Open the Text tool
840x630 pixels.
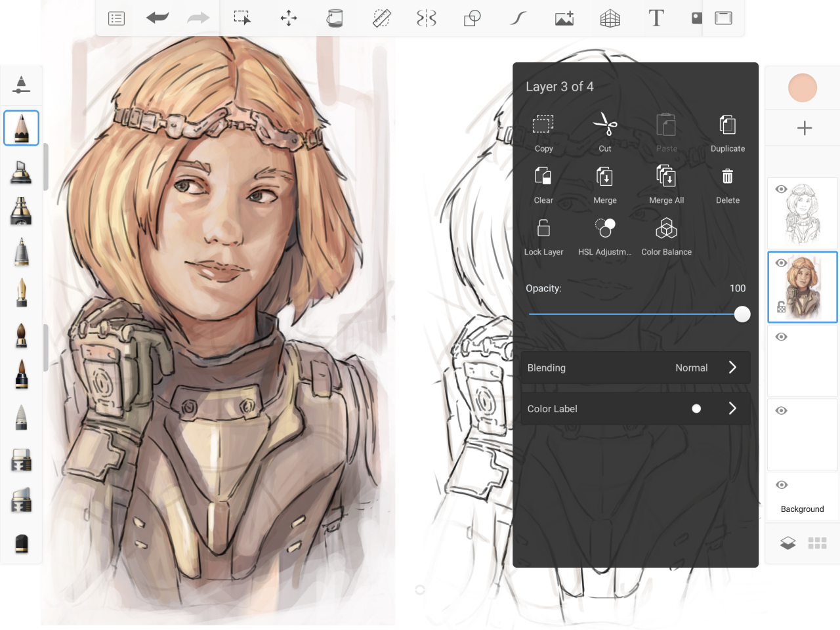(x=656, y=18)
